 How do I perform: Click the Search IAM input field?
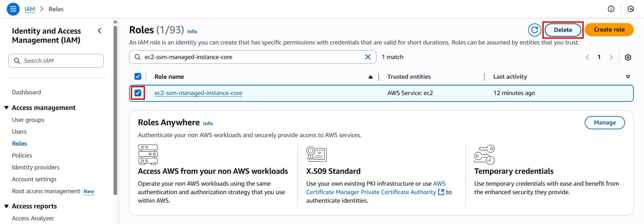click(56, 61)
